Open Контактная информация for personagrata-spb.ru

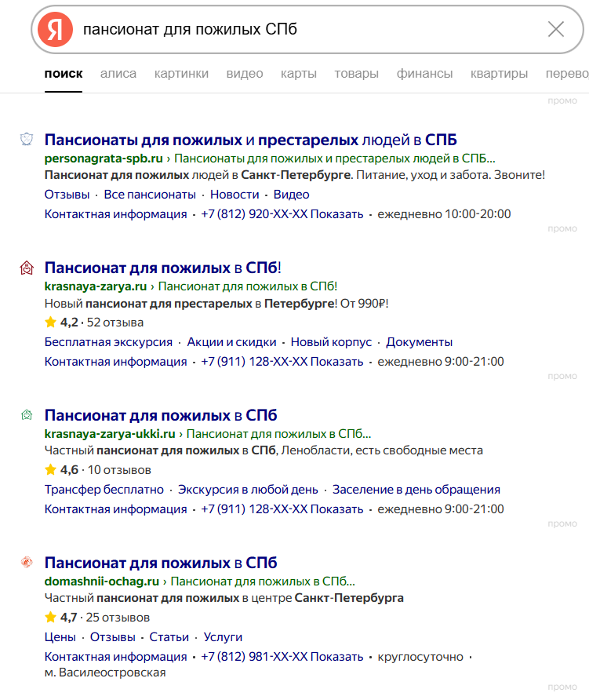[115, 214]
